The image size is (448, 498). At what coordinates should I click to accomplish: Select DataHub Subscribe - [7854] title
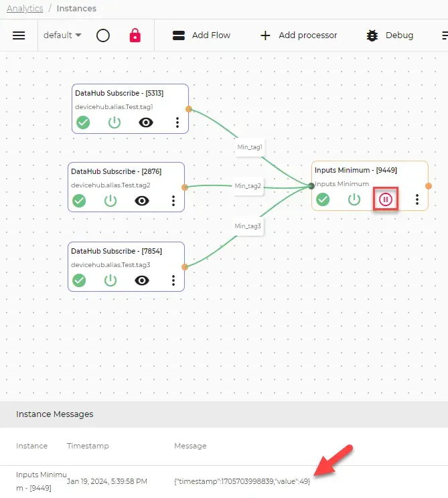point(117,251)
